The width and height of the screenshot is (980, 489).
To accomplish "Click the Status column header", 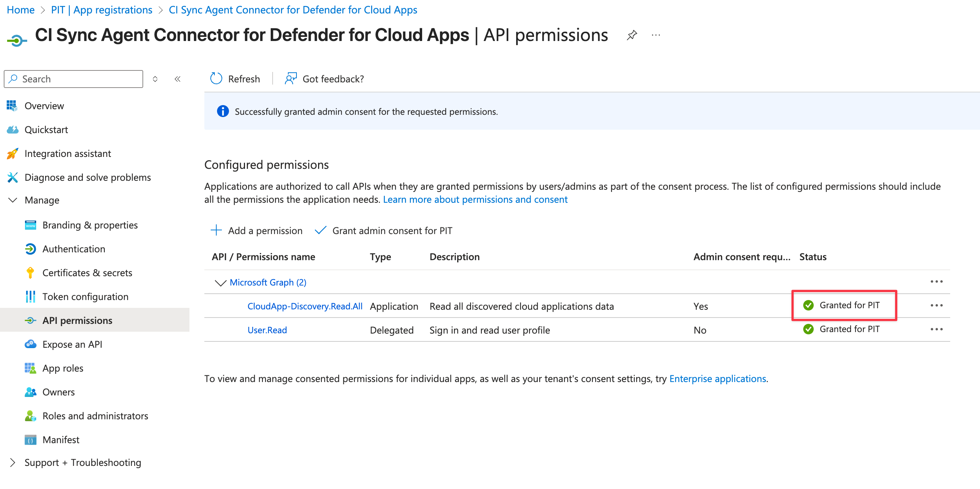I will [x=813, y=257].
